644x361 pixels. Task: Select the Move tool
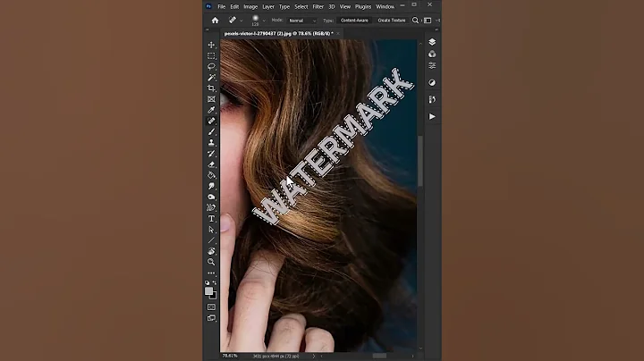coord(211,45)
